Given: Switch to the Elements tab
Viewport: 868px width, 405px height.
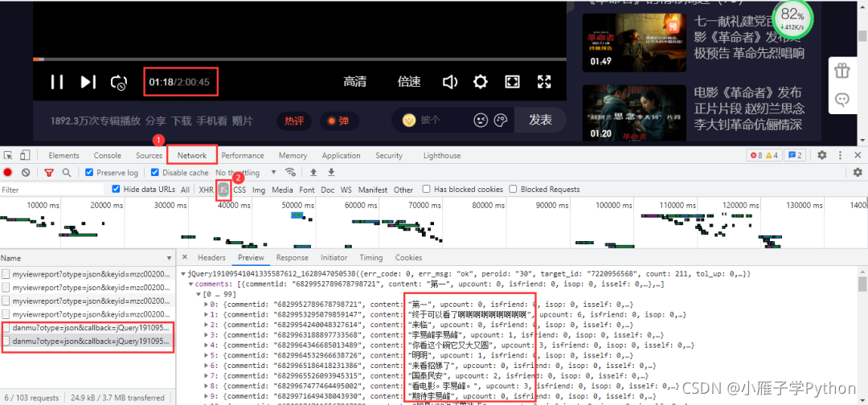Looking at the screenshot, I should [x=63, y=155].
